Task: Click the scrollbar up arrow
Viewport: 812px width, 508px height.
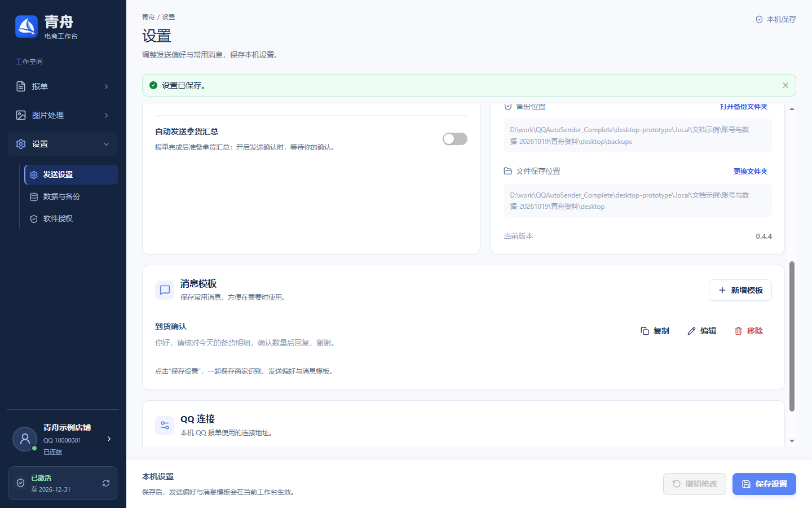Action: (792, 108)
